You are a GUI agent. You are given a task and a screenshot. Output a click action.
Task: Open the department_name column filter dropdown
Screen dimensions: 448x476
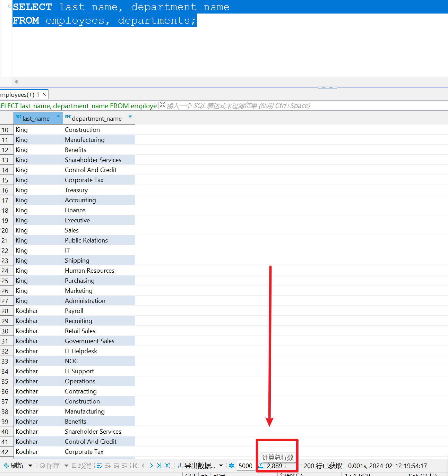click(x=130, y=117)
